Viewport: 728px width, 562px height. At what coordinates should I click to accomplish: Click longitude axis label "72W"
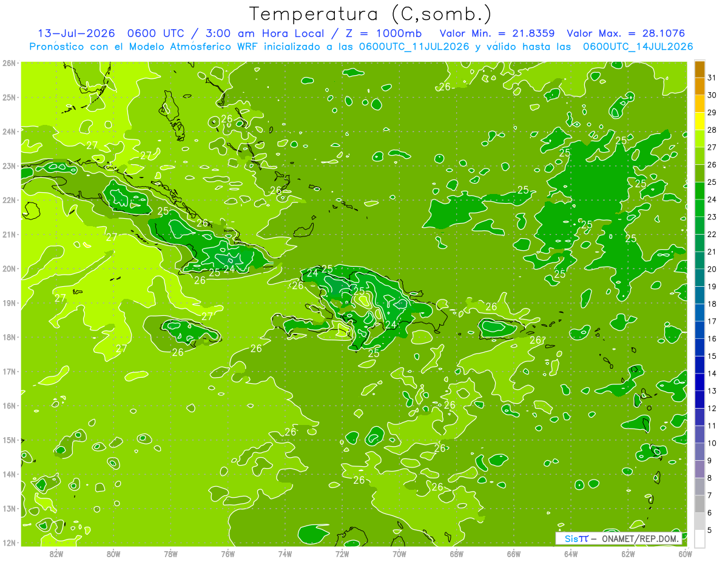point(342,553)
